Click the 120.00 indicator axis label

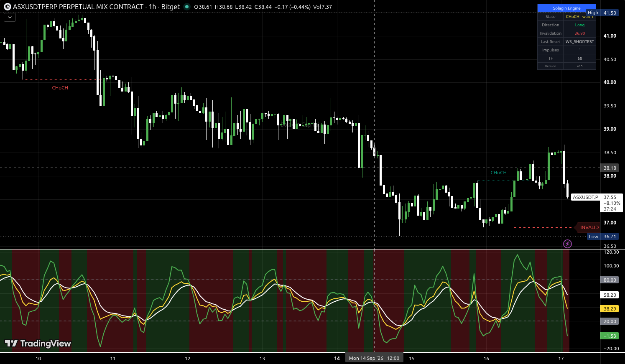tap(611, 252)
